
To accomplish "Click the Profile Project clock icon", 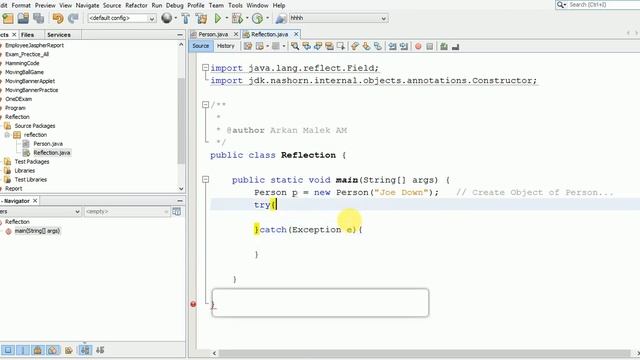I will (257, 18).
